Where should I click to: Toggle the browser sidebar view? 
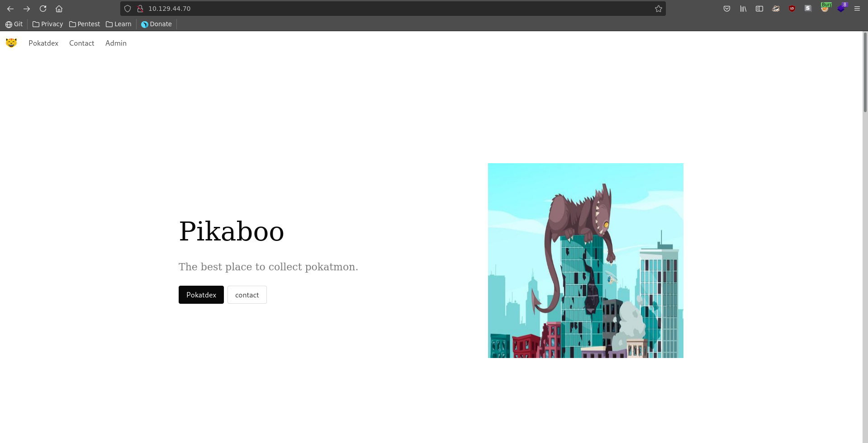click(759, 9)
